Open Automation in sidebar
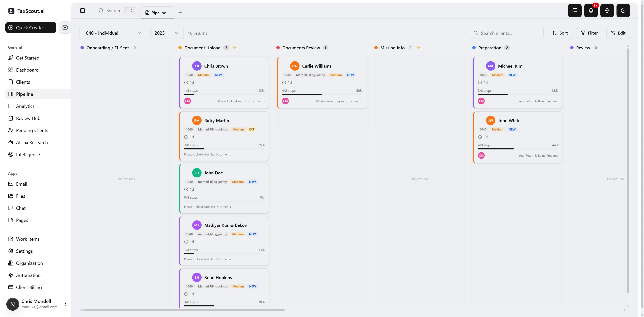 38,275
